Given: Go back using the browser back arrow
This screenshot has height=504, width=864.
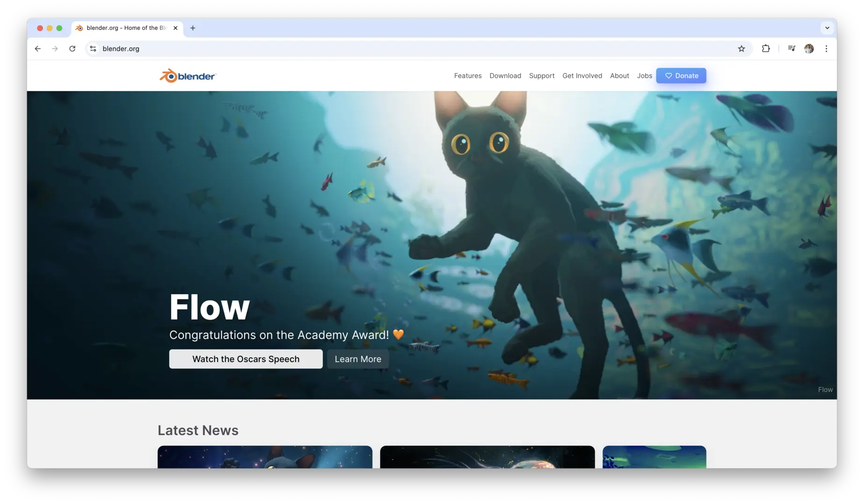Looking at the screenshot, I should point(38,49).
